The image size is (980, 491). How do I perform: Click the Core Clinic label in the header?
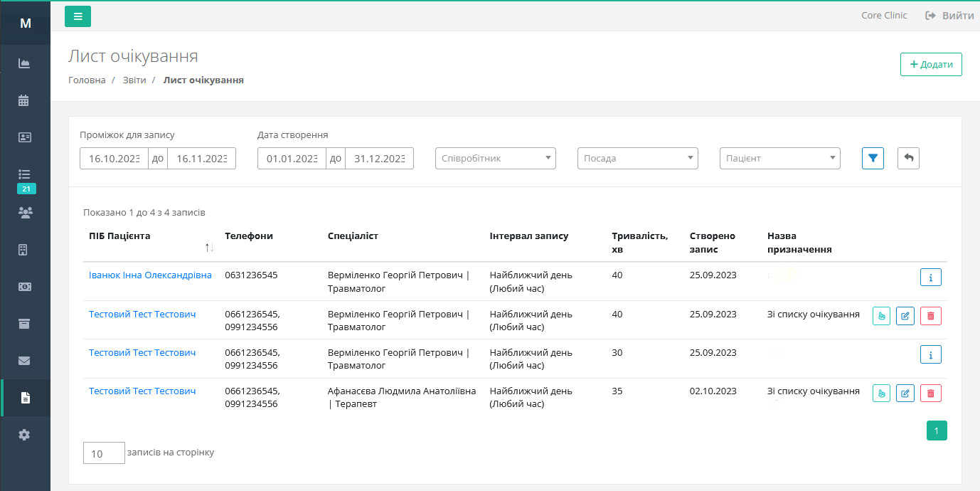coord(884,16)
